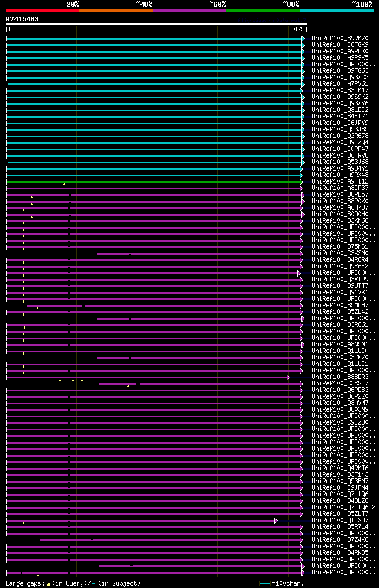Screen dimensions: 379x588
Task: Open hit UniRef100_Q3V199
Action: (x=340, y=279)
